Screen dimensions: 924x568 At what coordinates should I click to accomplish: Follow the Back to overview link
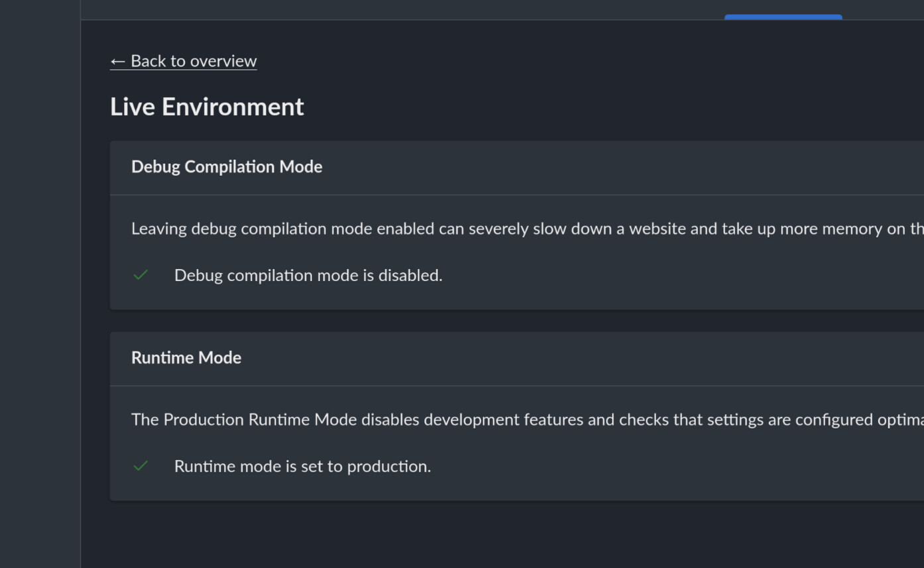(x=183, y=60)
